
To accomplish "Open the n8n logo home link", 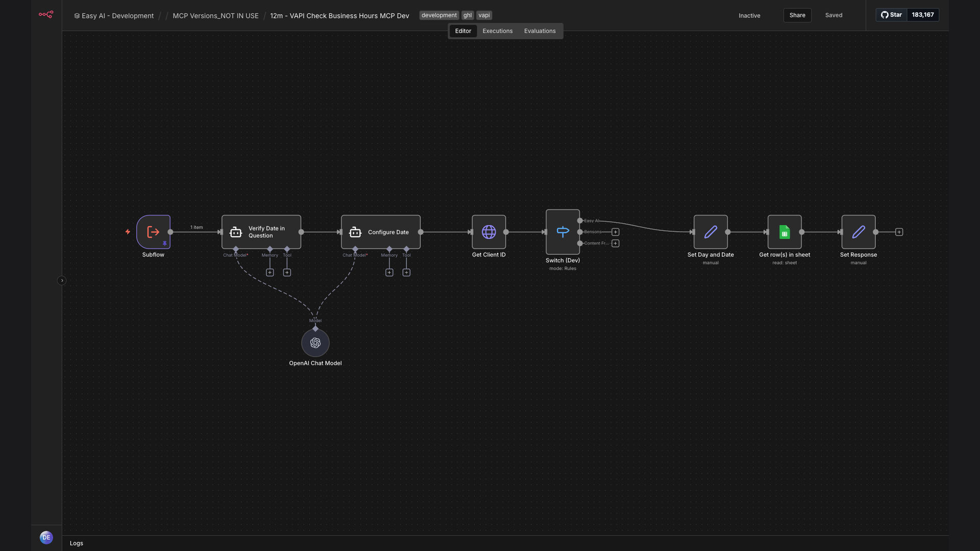I will tap(46, 15).
